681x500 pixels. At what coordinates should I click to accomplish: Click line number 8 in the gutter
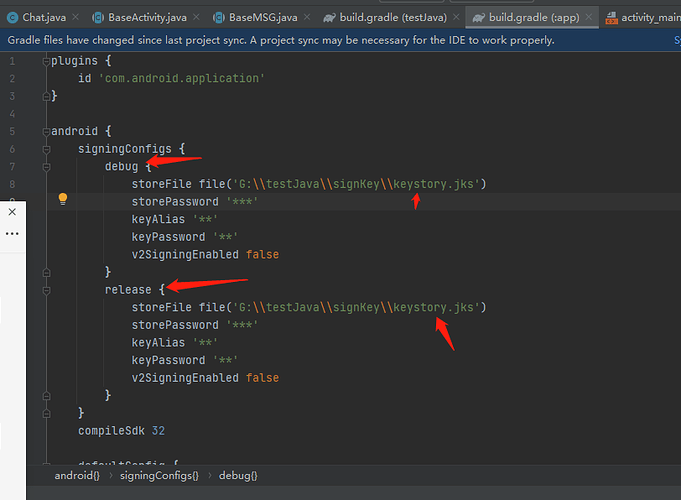tap(12, 184)
